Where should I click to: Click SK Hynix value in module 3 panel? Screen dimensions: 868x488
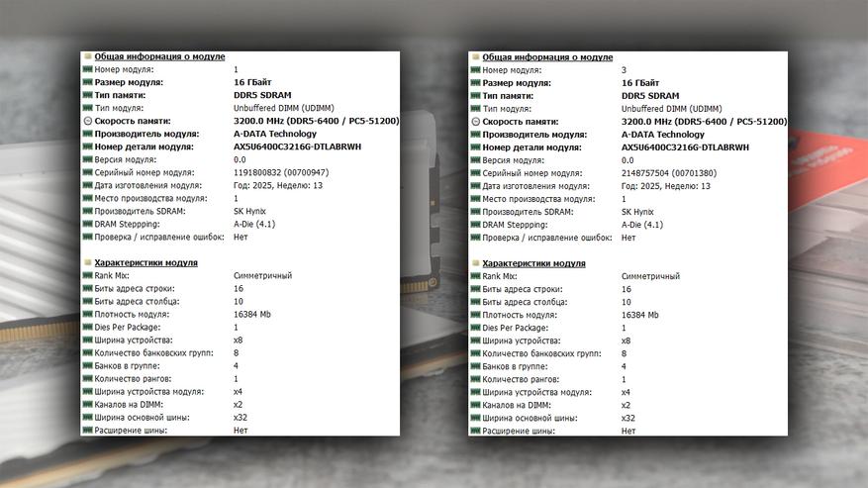point(637,212)
